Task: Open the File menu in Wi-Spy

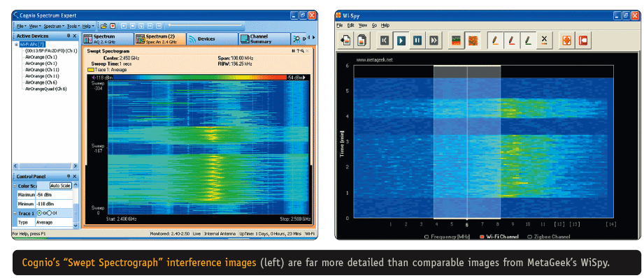Action: [340, 25]
